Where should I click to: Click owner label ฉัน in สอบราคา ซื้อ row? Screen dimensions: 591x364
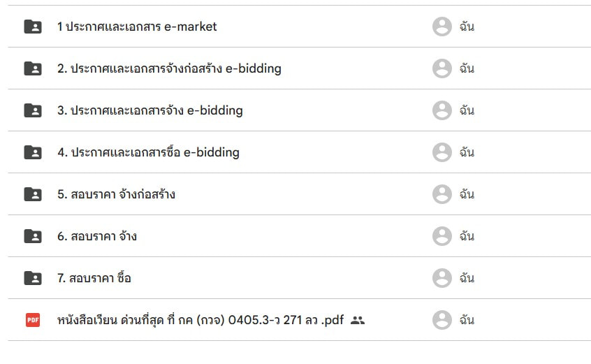[467, 278]
